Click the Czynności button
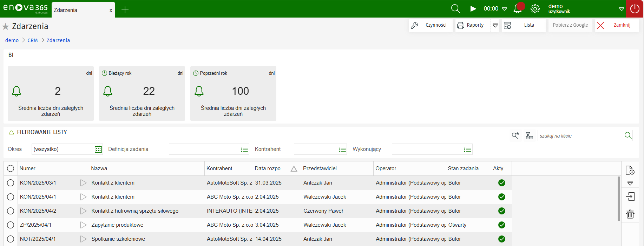The height and width of the screenshot is (246, 644). [431, 25]
